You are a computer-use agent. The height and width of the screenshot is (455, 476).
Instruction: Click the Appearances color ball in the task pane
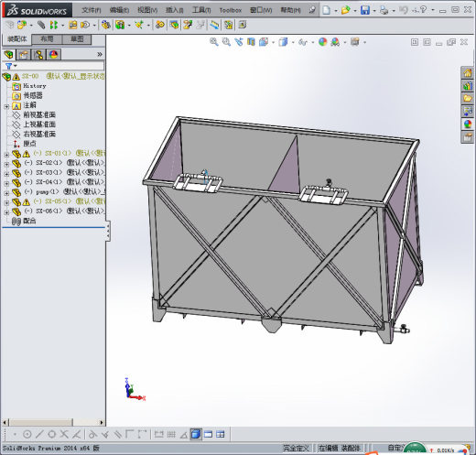coord(468,125)
